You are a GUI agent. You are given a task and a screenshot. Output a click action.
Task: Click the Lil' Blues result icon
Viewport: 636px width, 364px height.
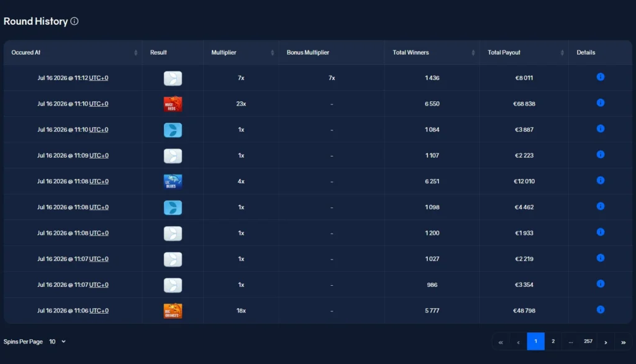[x=173, y=181]
